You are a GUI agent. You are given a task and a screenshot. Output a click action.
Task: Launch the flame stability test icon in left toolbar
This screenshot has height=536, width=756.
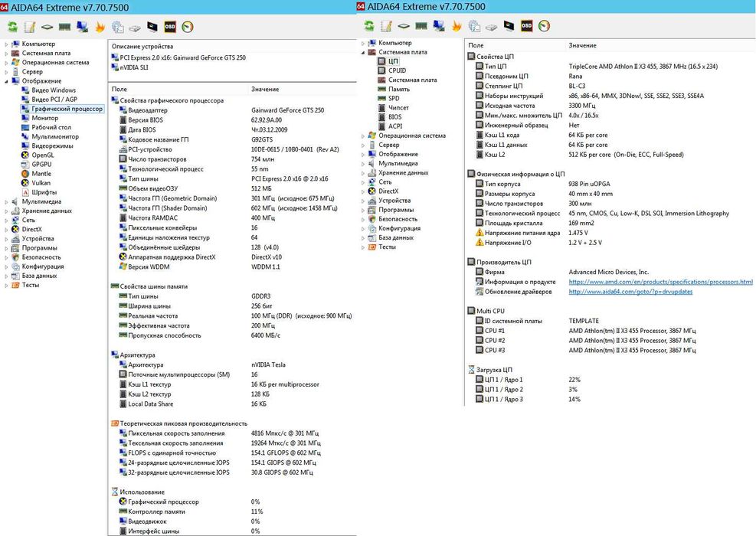click(100, 27)
